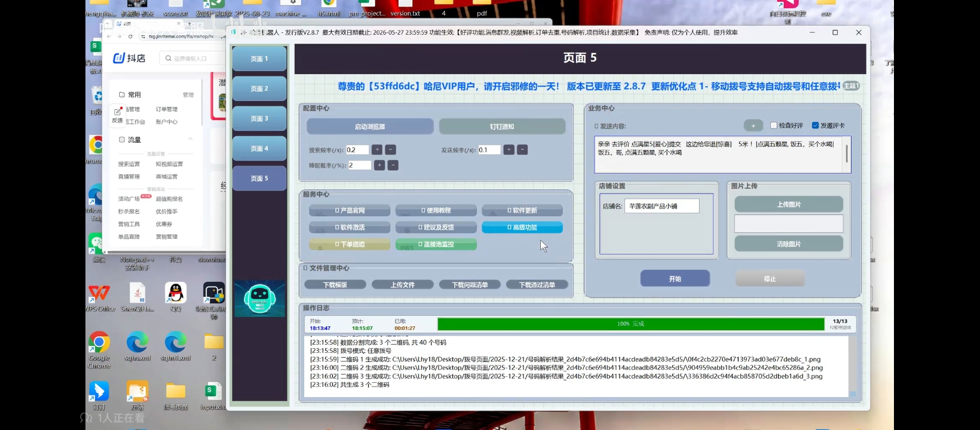Increase 搜索频率 with its plus button
The height and width of the screenshot is (430, 980).
click(377, 150)
